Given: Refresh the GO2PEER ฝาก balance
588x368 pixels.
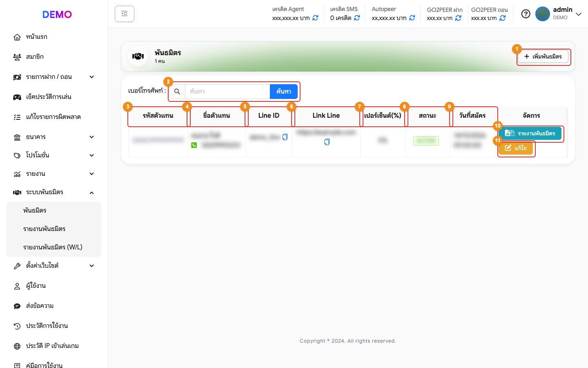Looking at the screenshot, I should (x=458, y=18).
